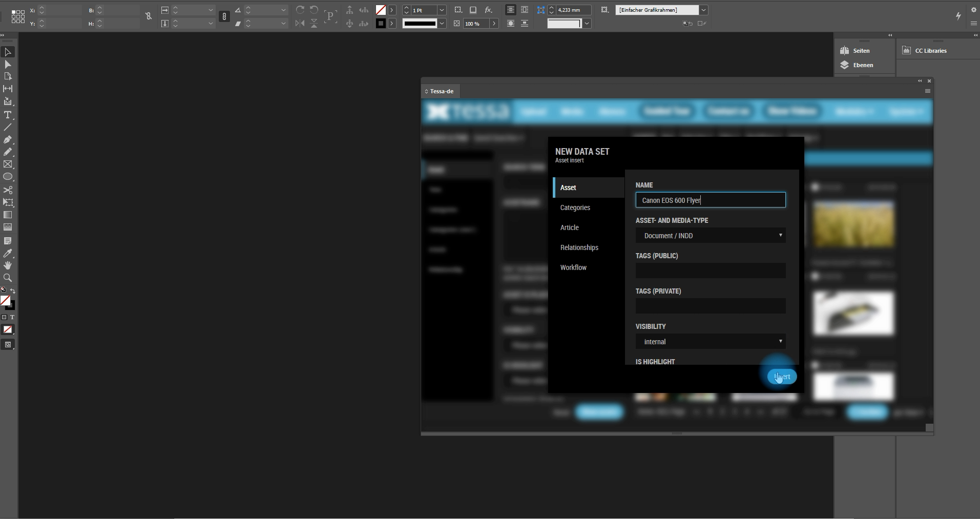Open Asset- and Media-Type dropdown
The image size is (980, 519).
click(710, 236)
